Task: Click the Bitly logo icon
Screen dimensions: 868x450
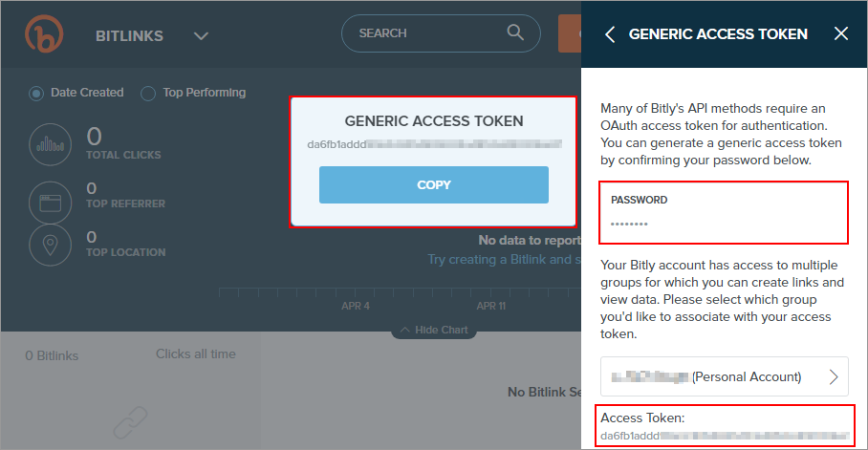Action: click(44, 33)
